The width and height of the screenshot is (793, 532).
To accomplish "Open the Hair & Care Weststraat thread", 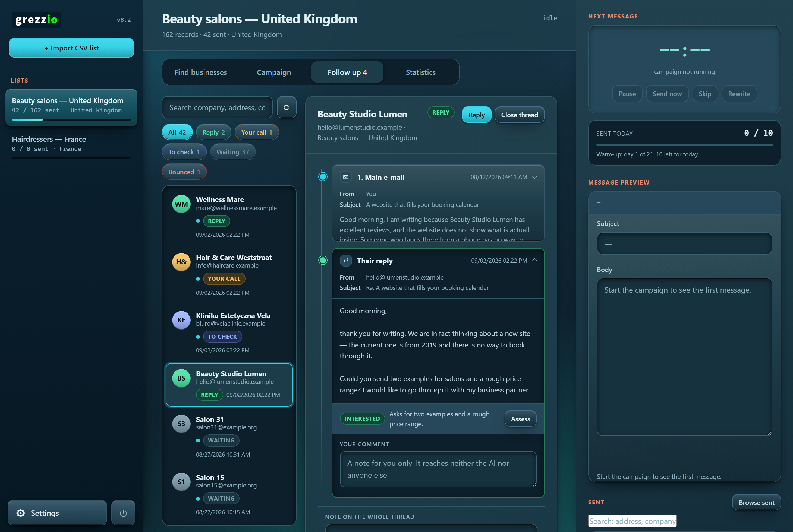I will (229, 274).
